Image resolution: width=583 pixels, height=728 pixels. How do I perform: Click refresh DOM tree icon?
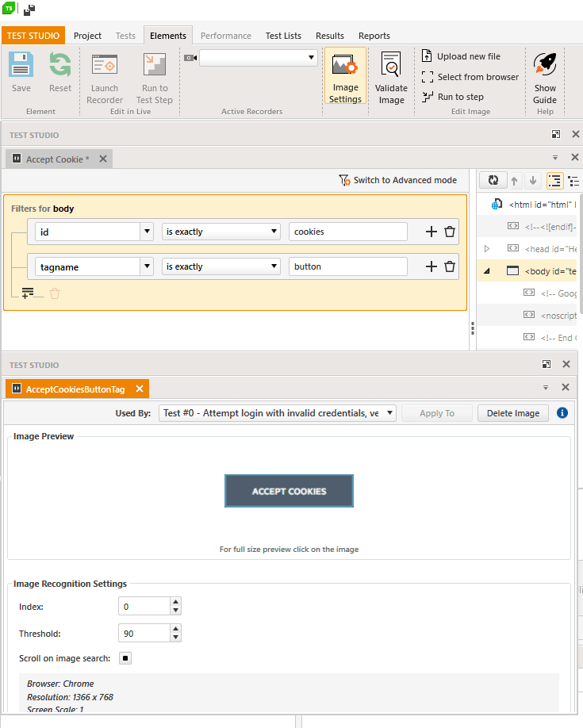[493, 180]
